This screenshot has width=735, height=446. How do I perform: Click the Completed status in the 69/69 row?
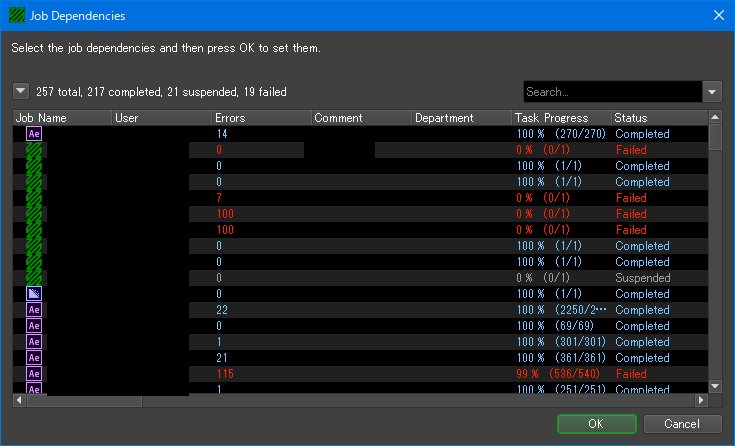pos(642,325)
